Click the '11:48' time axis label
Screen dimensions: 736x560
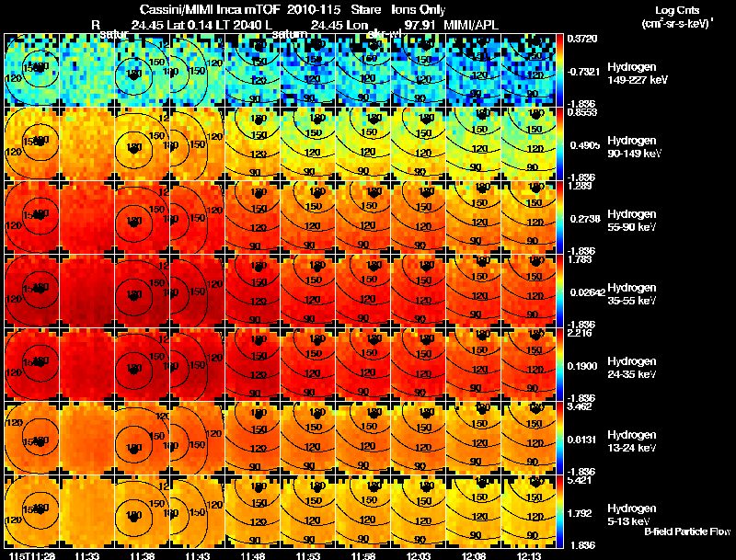tap(252, 555)
